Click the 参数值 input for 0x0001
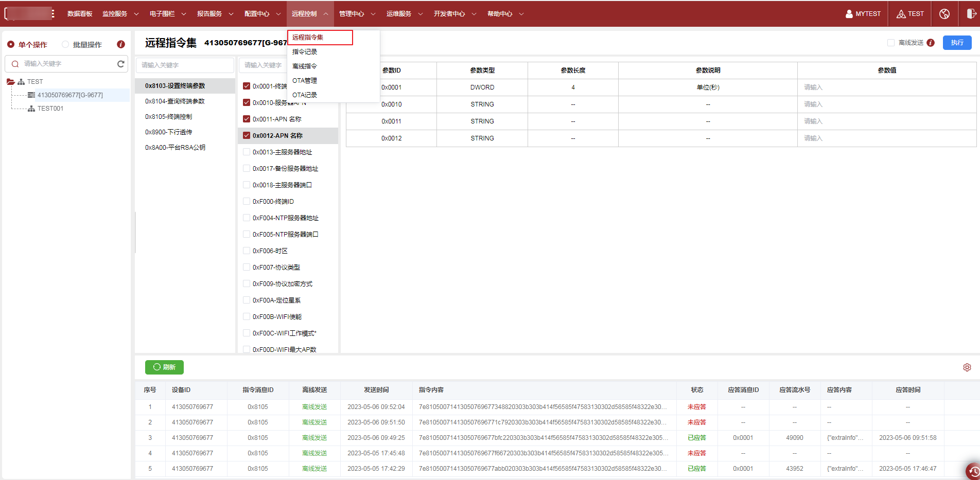Viewport: 980px width, 480px height. (x=885, y=87)
